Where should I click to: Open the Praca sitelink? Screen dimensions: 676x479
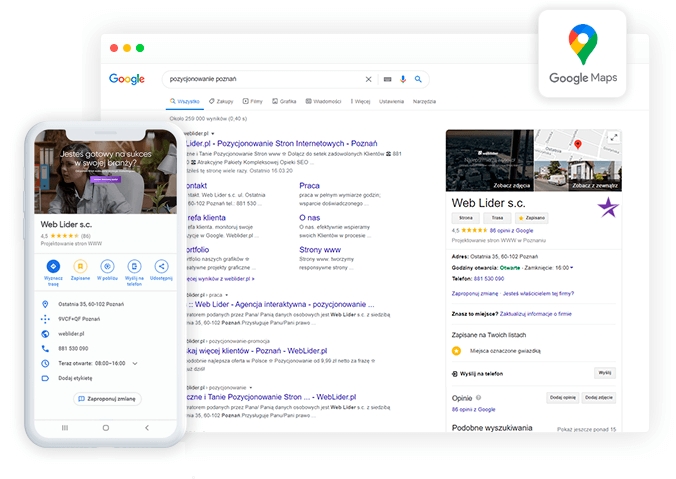point(309,186)
